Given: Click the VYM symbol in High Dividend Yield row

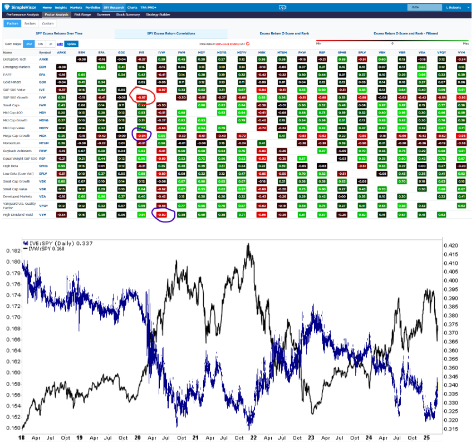Looking at the screenshot, I should (x=43, y=215).
